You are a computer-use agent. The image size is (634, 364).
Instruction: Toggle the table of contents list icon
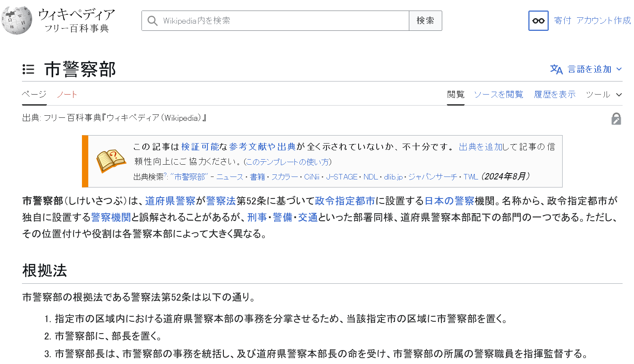(x=28, y=69)
